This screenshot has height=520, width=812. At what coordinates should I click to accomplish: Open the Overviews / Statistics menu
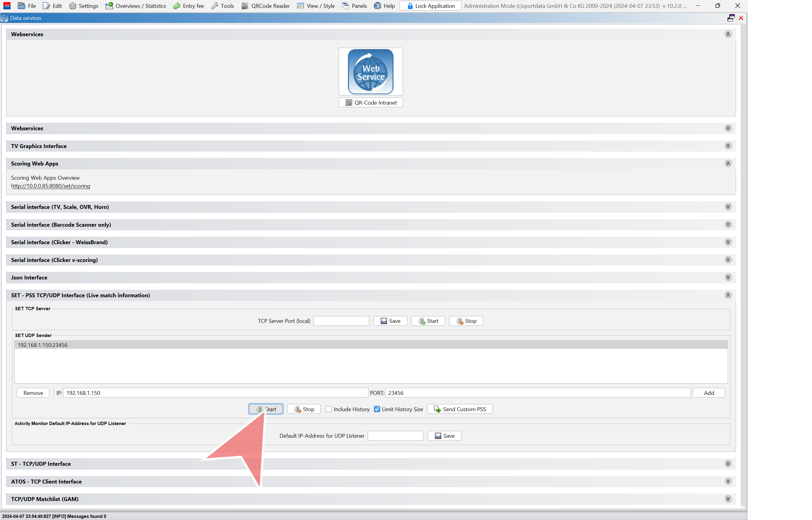click(x=136, y=6)
